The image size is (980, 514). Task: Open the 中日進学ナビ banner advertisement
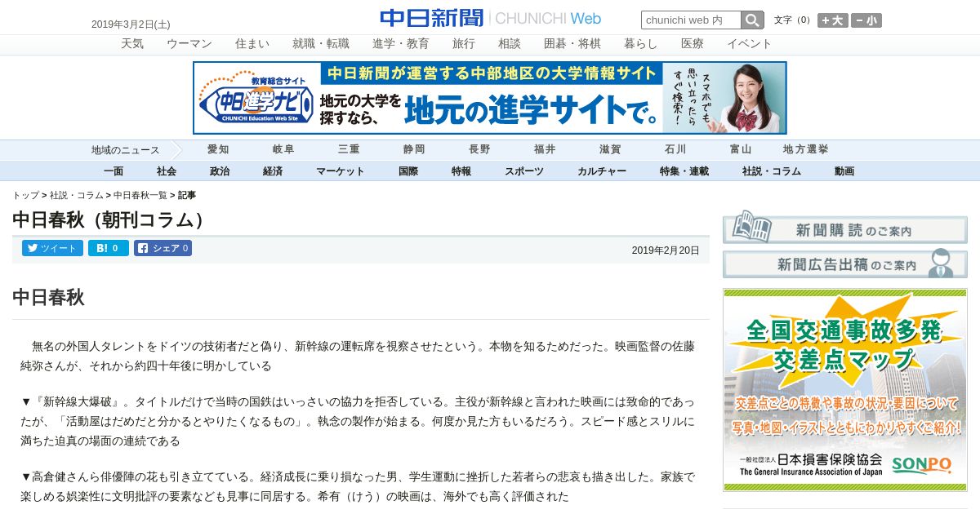tap(490, 98)
